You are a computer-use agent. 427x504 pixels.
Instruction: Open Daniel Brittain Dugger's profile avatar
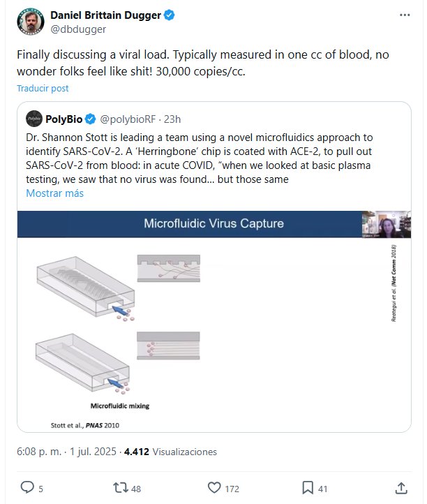click(31, 22)
